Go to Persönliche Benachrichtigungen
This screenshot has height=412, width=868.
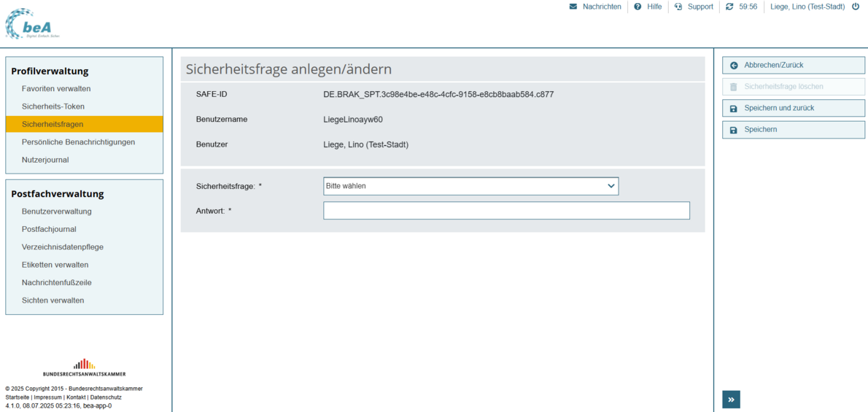pos(78,142)
